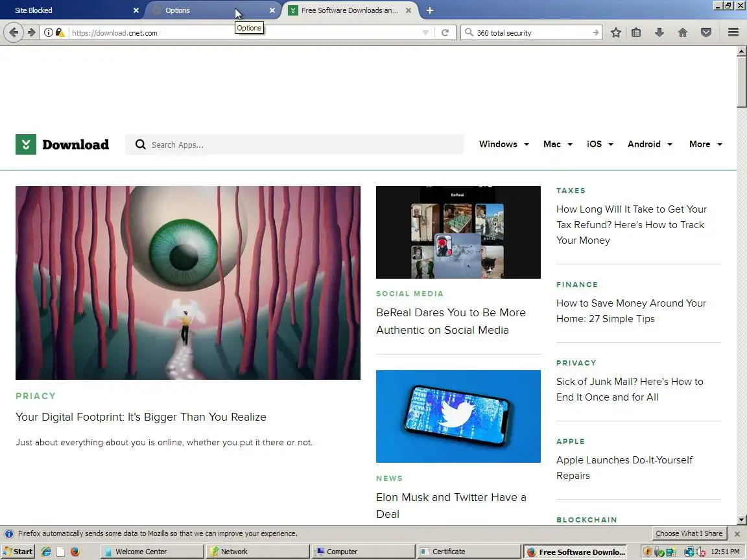Open Welcome Center from taskbar
The width and height of the screenshot is (747, 560).
coord(152,552)
